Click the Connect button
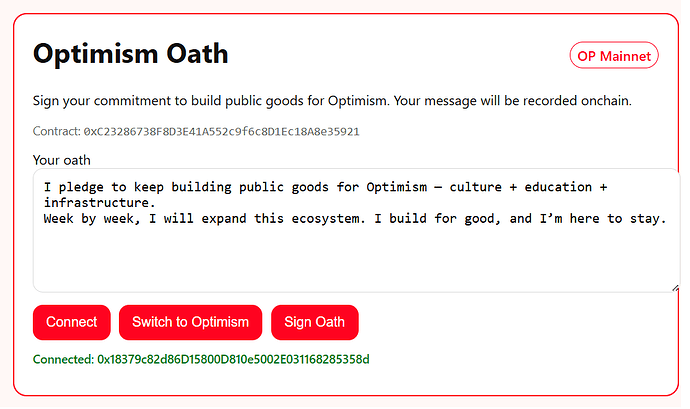This screenshot has height=409, width=690. coord(71,322)
